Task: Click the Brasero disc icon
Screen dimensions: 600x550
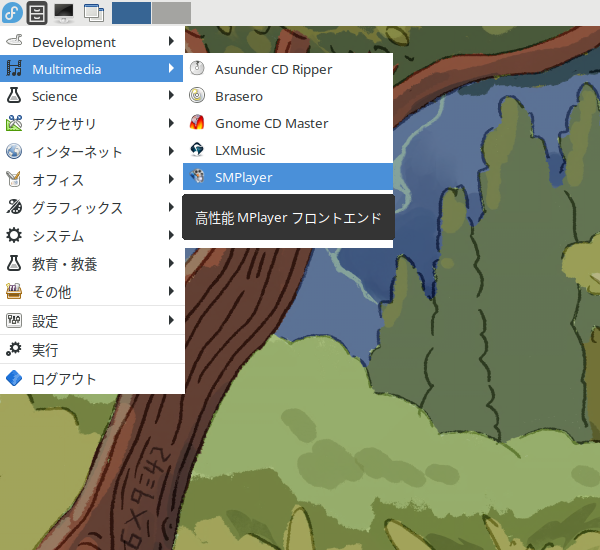Action: (197, 96)
